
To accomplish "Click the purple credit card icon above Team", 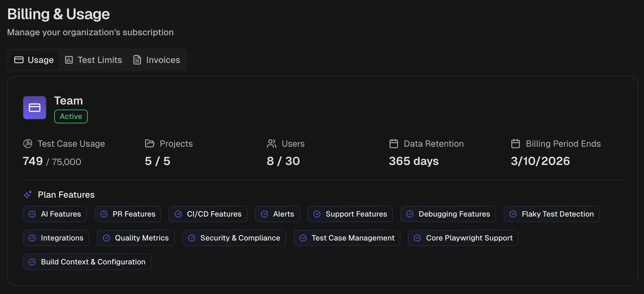I will point(35,107).
